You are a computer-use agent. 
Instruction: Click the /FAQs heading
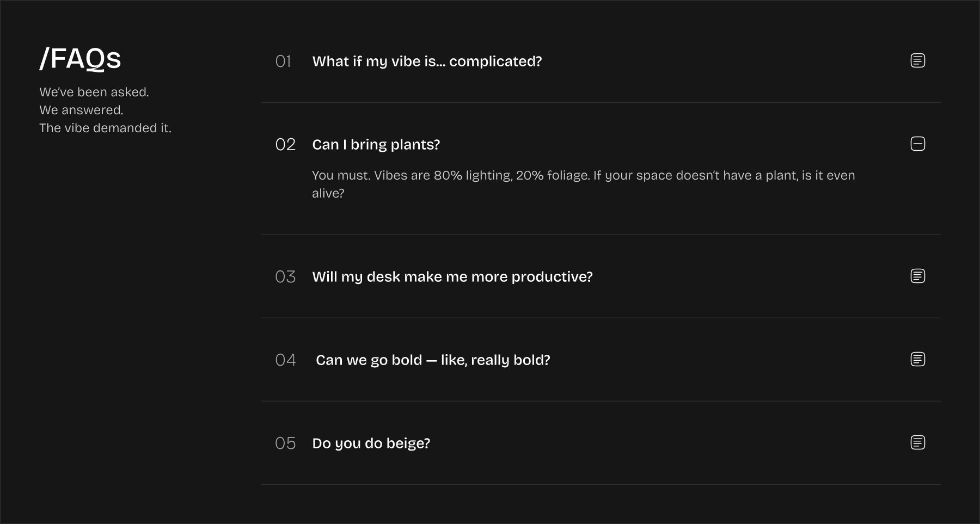click(x=80, y=59)
